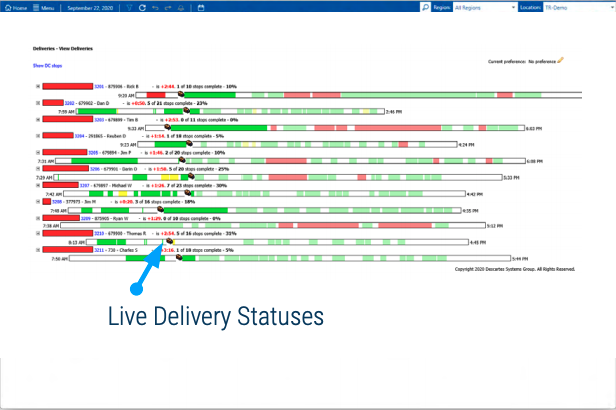Open the Region All Regions dropdown
Viewport: 616px width, 410px height.
pyautogui.click(x=485, y=7)
